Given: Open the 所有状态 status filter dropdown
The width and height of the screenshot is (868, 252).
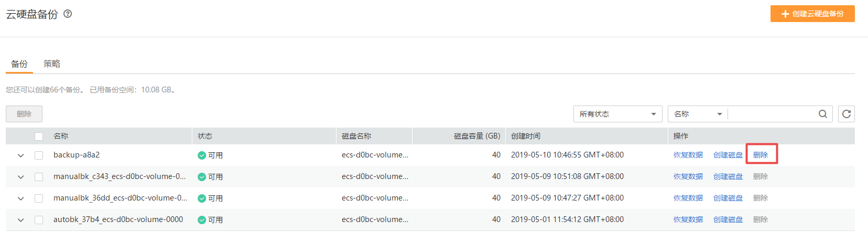Looking at the screenshot, I should [617, 114].
